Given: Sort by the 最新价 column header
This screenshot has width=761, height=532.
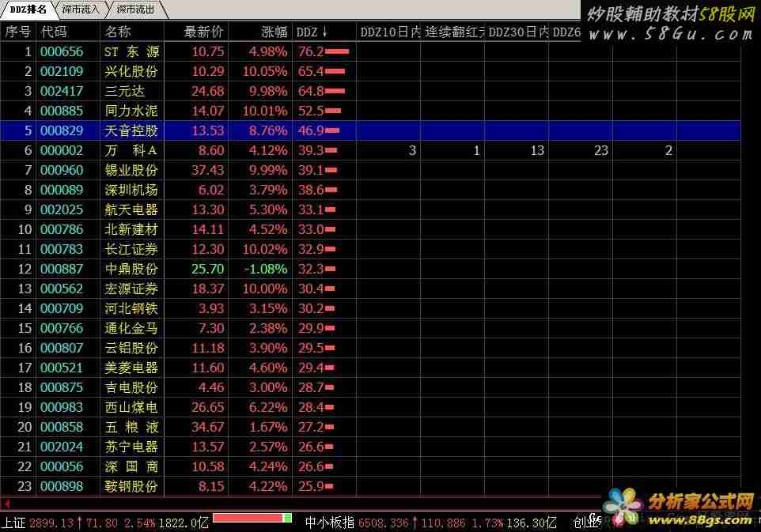Looking at the screenshot, I should coord(203,32).
